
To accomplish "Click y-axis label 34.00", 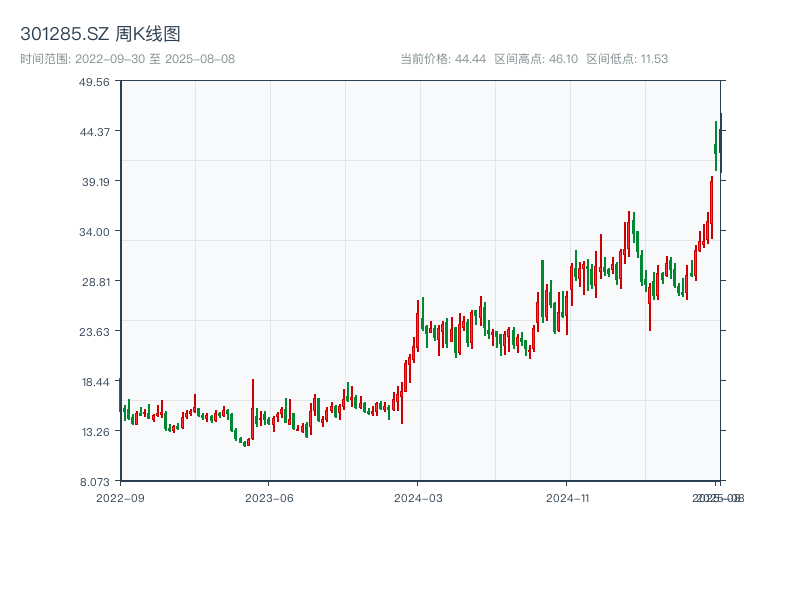I will (94, 232).
